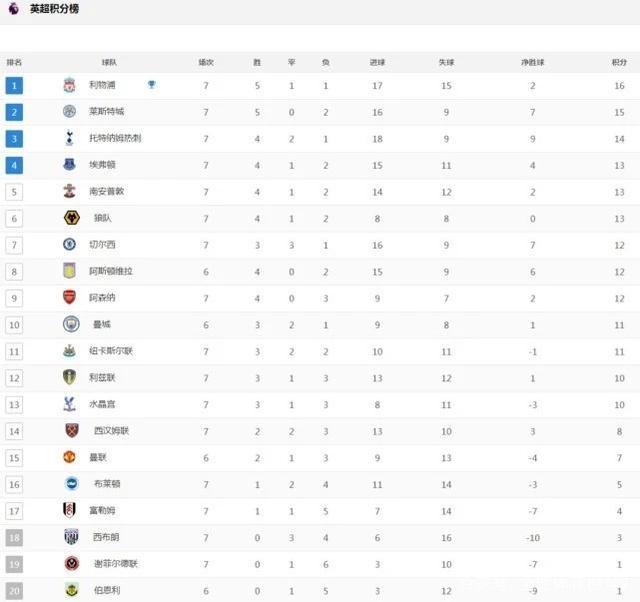
Task: Open Leicester City team name link
Action: (107, 111)
